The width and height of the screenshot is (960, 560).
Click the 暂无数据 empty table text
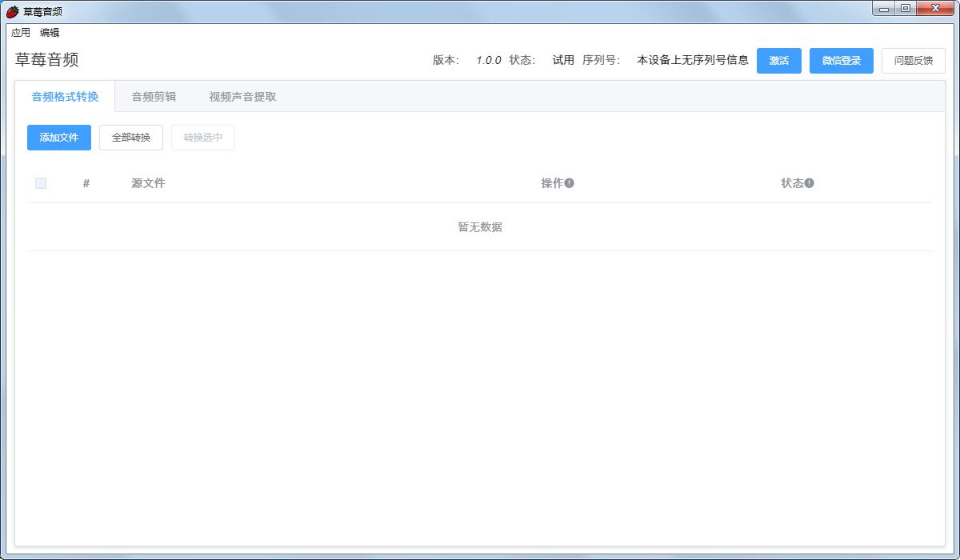pyautogui.click(x=480, y=227)
